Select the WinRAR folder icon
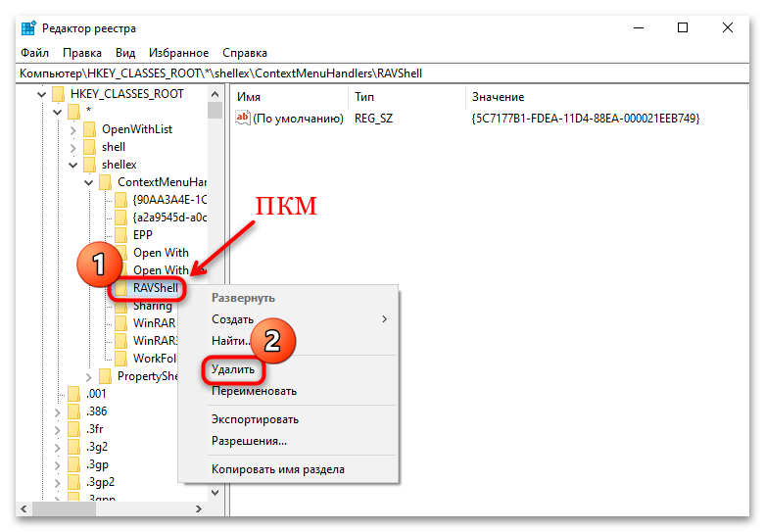This screenshot has width=765, height=532. click(x=120, y=323)
